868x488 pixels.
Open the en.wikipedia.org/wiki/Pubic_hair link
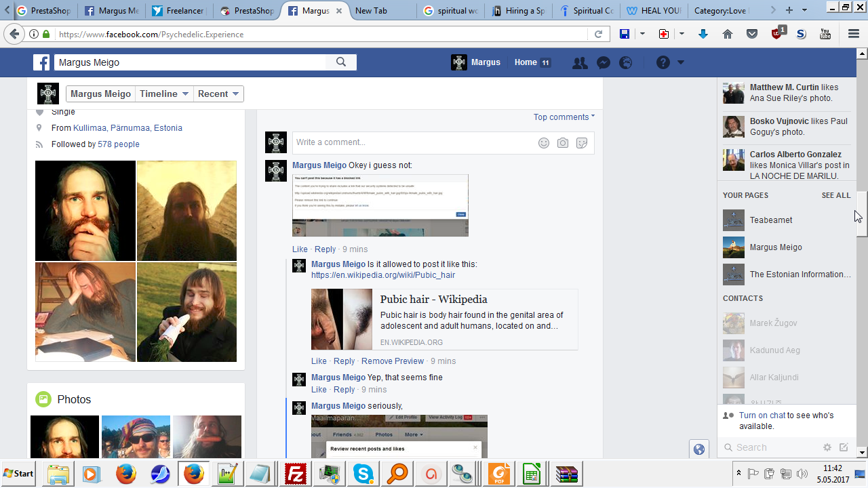tap(383, 275)
